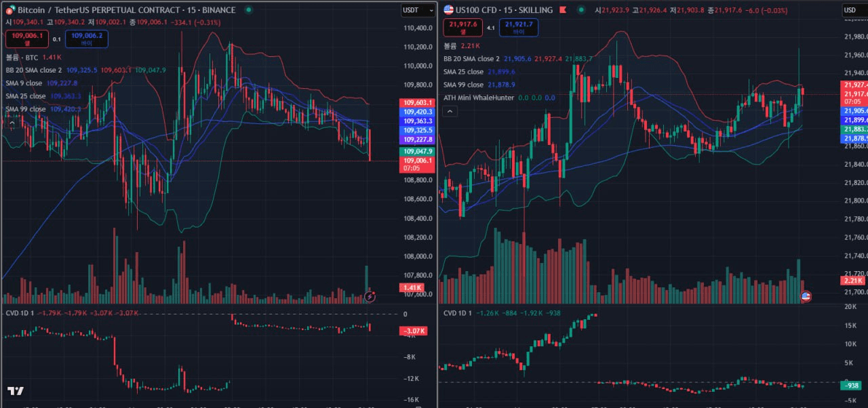Screen dimensions: 868x408
Task: Collapse the US100 indicator legend with its arrow
Action: point(450,110)
